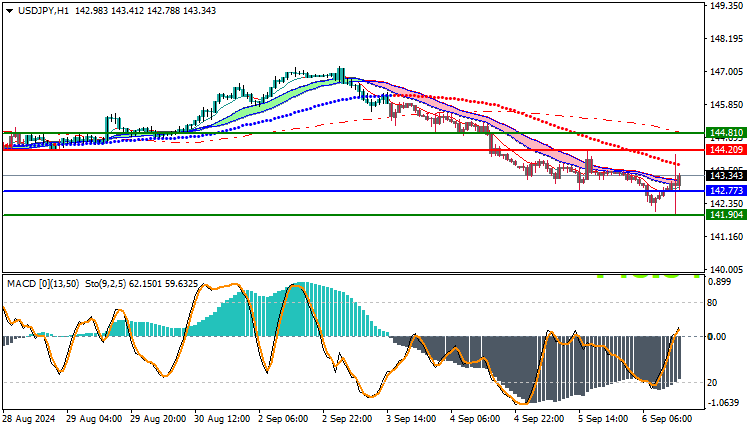Select the green 141.904 price level label

[726, 215]
